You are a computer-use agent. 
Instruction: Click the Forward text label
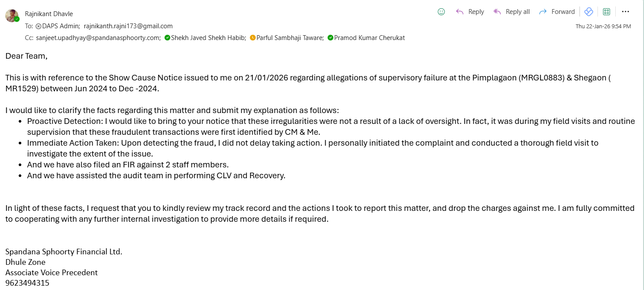(x=563, y=12)
